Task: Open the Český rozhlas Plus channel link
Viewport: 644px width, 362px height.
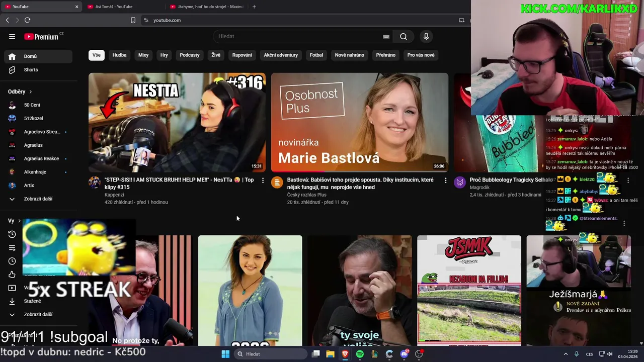Action: pos(307,195)
